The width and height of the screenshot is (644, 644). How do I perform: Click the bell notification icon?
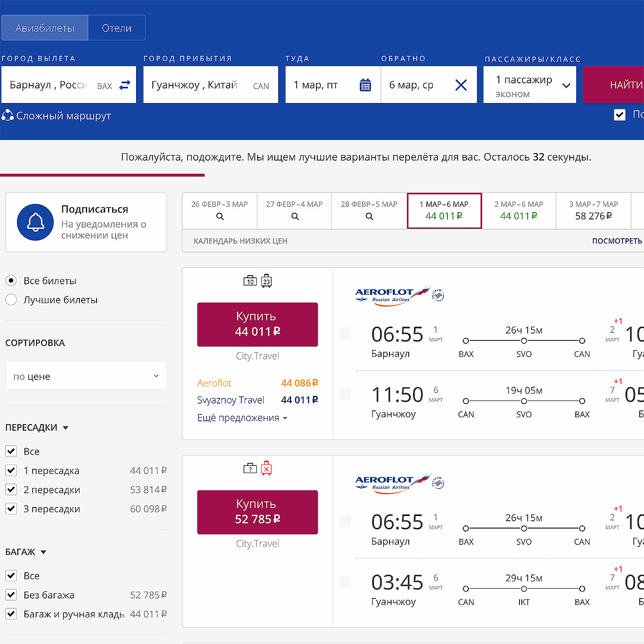pyautogui.click(x=35, y=222)
